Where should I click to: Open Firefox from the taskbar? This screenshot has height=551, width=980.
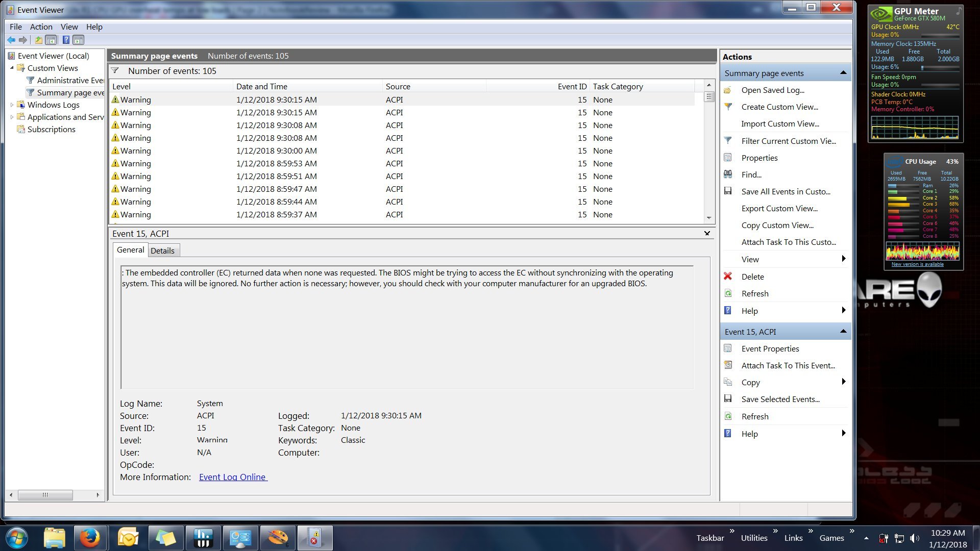pos(90,538)
